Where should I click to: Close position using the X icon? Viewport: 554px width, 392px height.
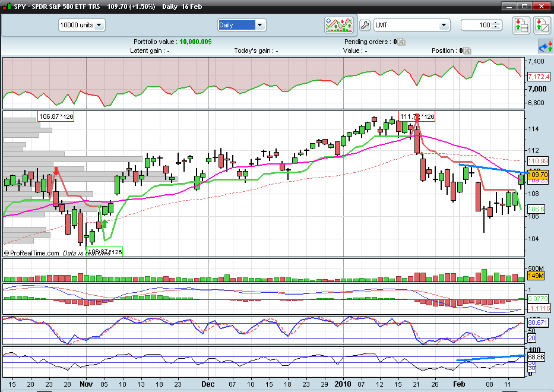point(467,51)
